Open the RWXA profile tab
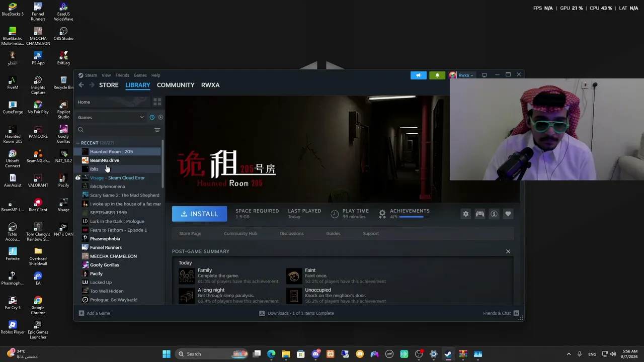This screenshot has width=644, height=362. point(210,85)
